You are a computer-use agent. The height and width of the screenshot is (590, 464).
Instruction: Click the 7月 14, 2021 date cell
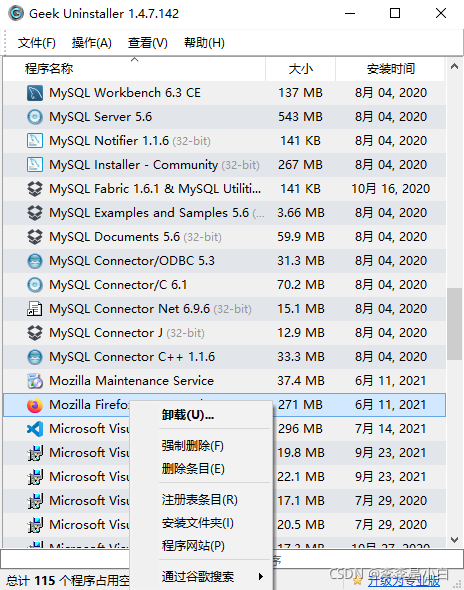pos(391,429)
